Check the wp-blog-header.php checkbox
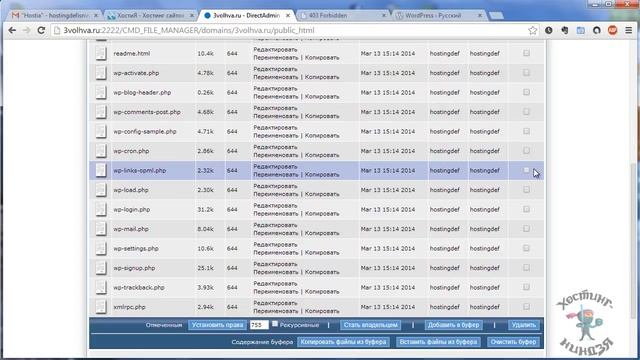 526,92
